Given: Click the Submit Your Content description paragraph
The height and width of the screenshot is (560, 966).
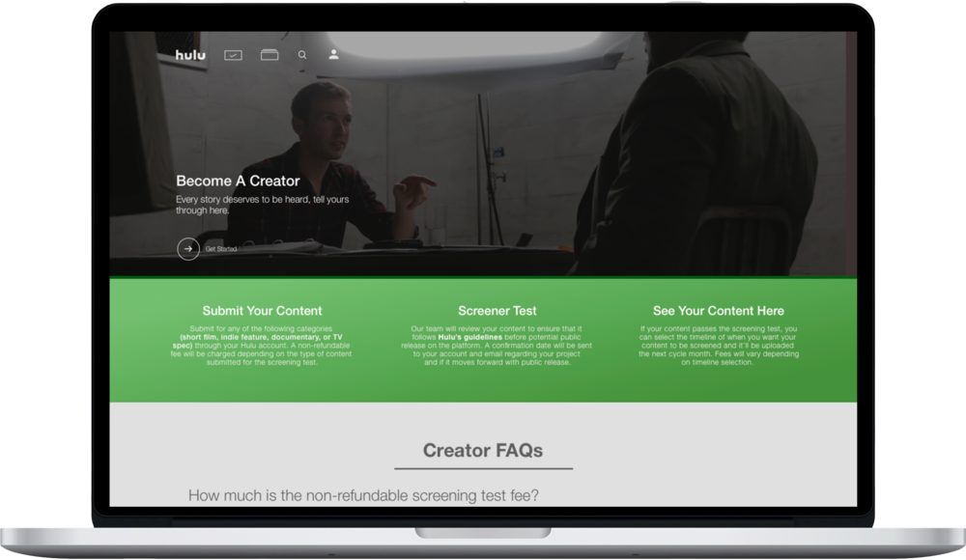Looking at the screenshot, I should click(x=261, y=346).
